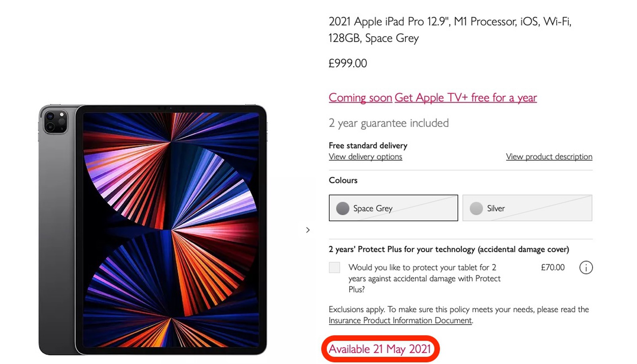This screenshot has width=637, height=364.
Task: Click the "2 year guarantee included" text
Action: [x=389, y=123]
